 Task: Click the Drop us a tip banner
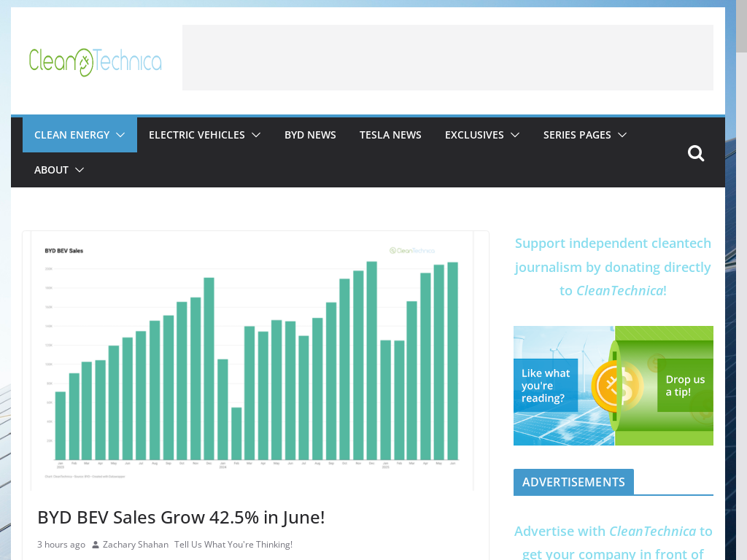pos(613,386)
